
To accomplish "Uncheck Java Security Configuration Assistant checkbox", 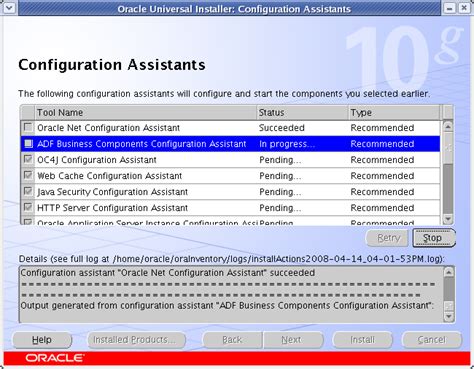I will pos(28,191).
